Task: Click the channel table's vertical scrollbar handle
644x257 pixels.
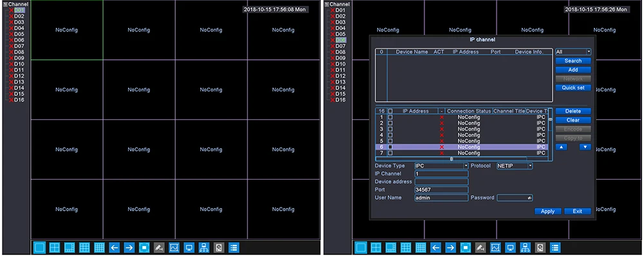Action: (550, 119)
